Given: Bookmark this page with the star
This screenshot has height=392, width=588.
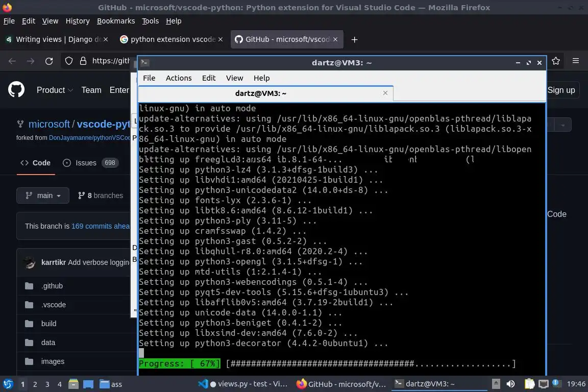Looking at the screenshot, I should click(556, 61).
